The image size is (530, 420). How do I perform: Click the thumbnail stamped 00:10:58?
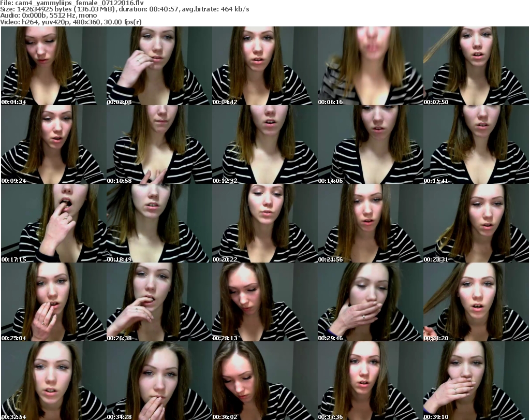pos(159,144)
